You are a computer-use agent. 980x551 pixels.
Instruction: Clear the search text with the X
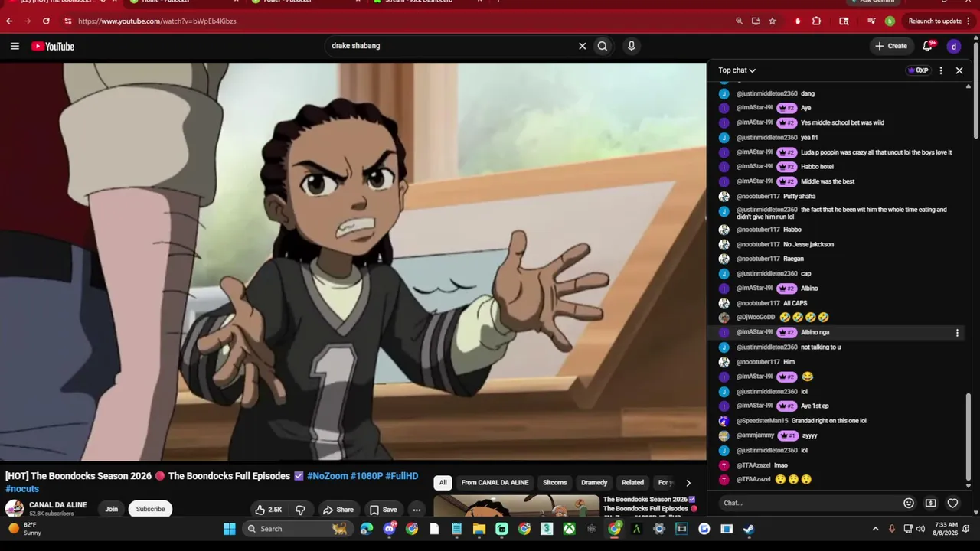click(x=582, y=46)
